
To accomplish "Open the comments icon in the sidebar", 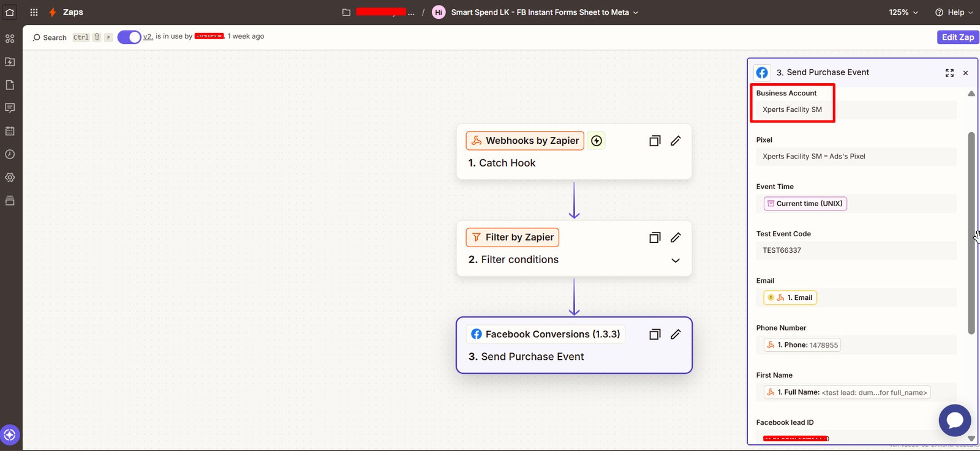I will click(10, 108).
